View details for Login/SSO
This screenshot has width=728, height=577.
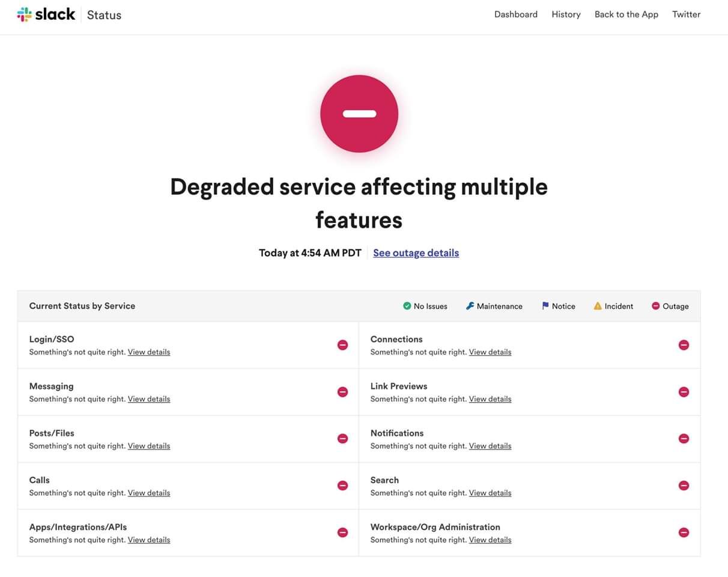tap(149, 352)
